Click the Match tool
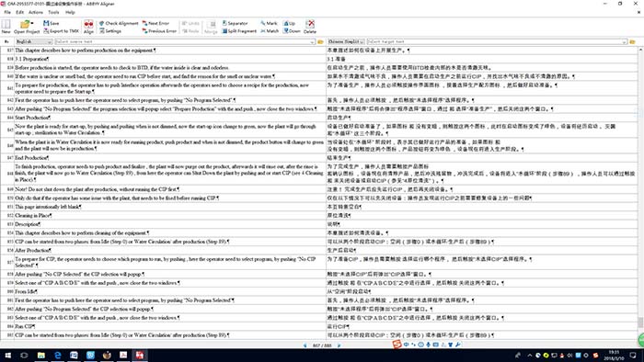The image size is (644, 362). tap(270, 31)
